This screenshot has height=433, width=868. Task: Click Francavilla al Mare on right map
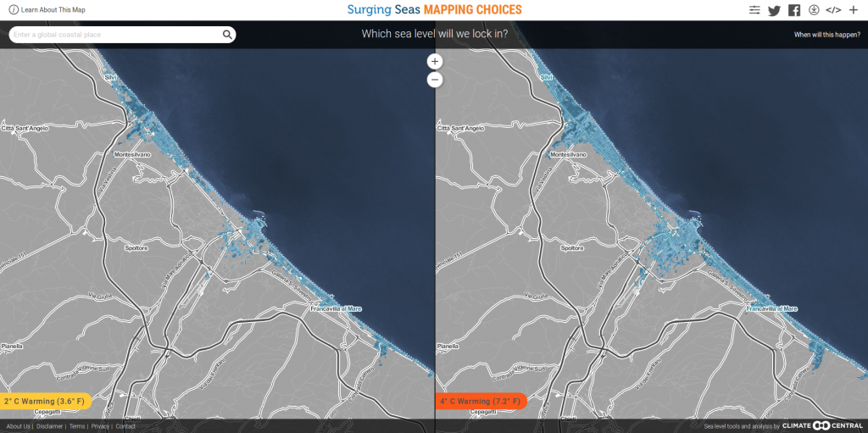pyautogui.click(x=772, y=308)
